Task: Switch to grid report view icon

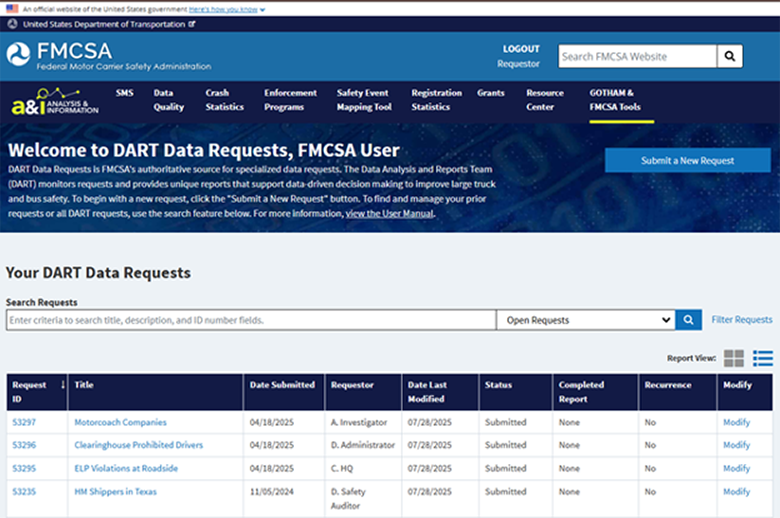Action: point(734,358)
